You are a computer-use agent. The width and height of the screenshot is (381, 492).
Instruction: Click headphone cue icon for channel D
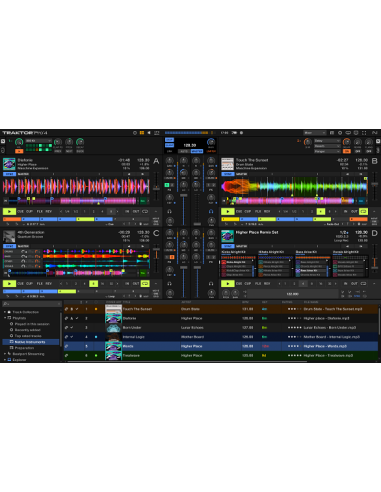[211, 283]
